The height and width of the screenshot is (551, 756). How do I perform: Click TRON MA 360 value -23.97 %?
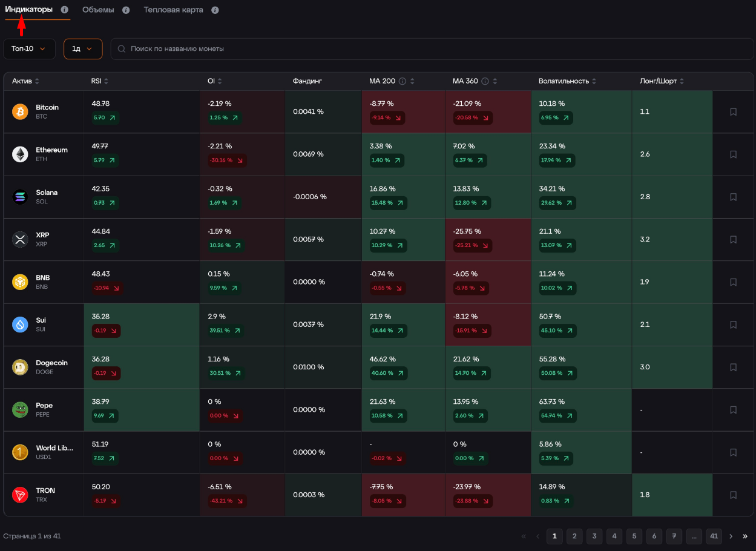coord(467,487)
